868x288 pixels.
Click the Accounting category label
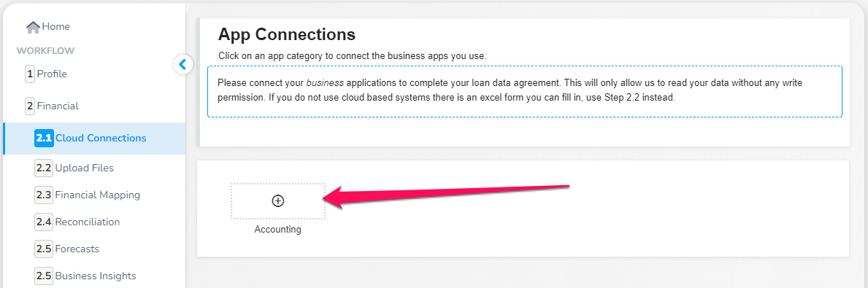pos(278,230)
